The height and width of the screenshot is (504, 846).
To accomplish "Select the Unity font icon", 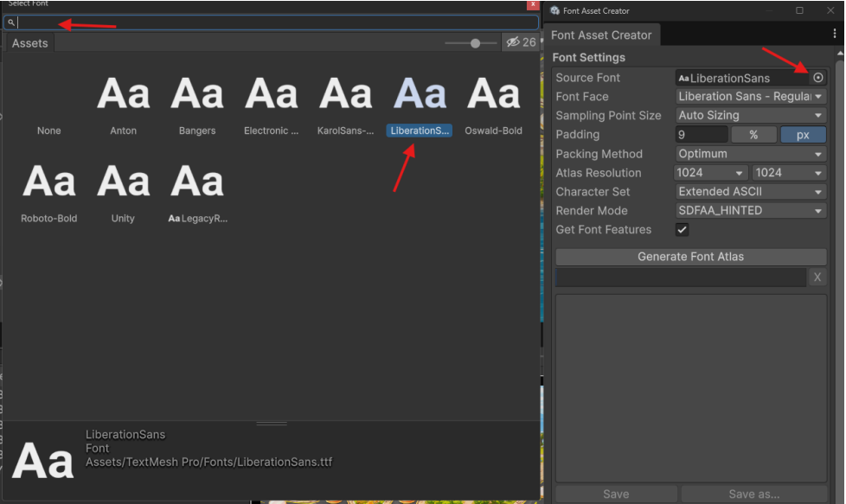I will pos(123,182).
